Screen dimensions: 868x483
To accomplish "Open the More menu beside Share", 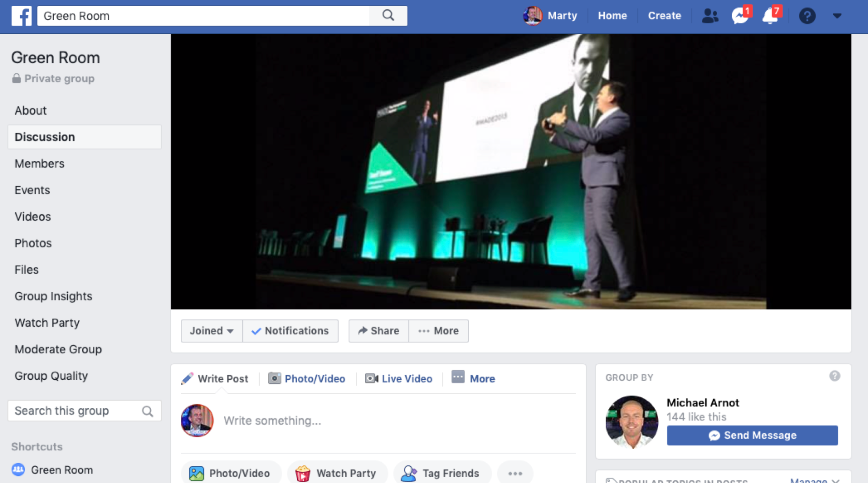I will [438, 331].
